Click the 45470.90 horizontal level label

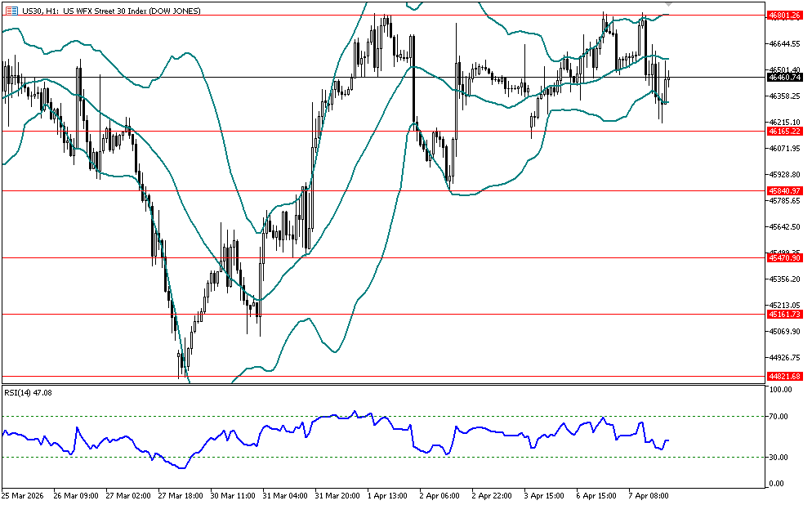tap(783, 257)
